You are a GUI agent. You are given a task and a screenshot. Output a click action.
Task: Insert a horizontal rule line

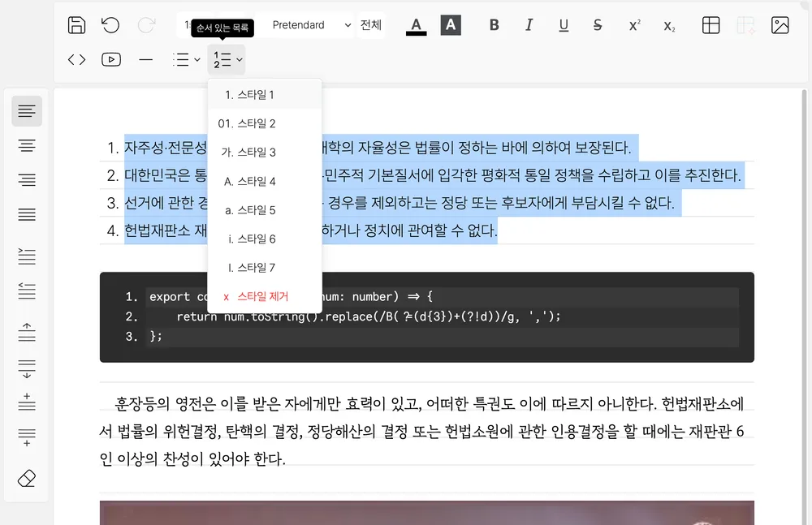(x=146, y=59)
